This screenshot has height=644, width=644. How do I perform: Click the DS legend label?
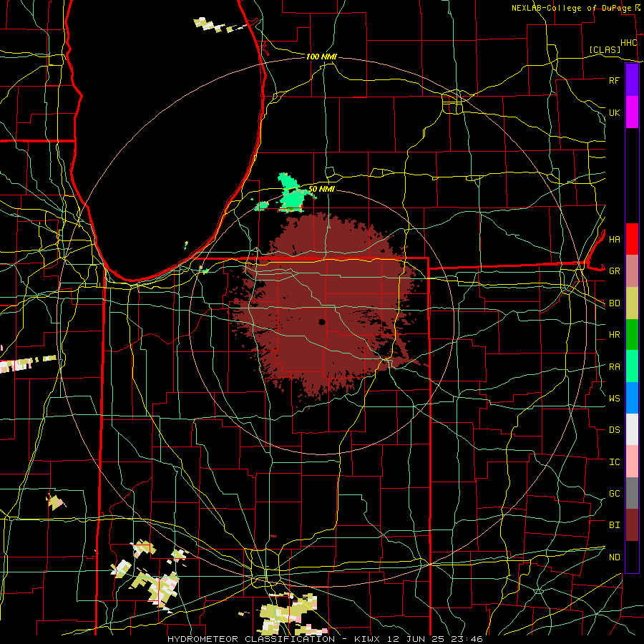point(614,430)
